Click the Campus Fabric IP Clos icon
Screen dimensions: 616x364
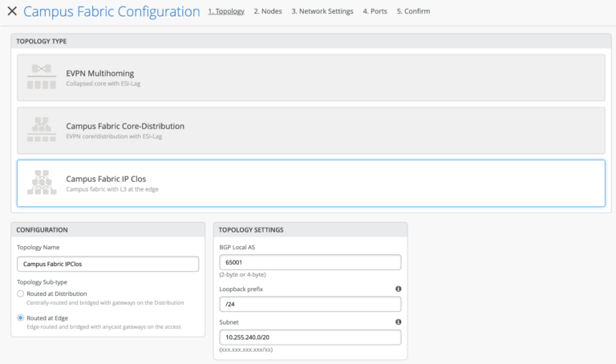pos(42,183)
